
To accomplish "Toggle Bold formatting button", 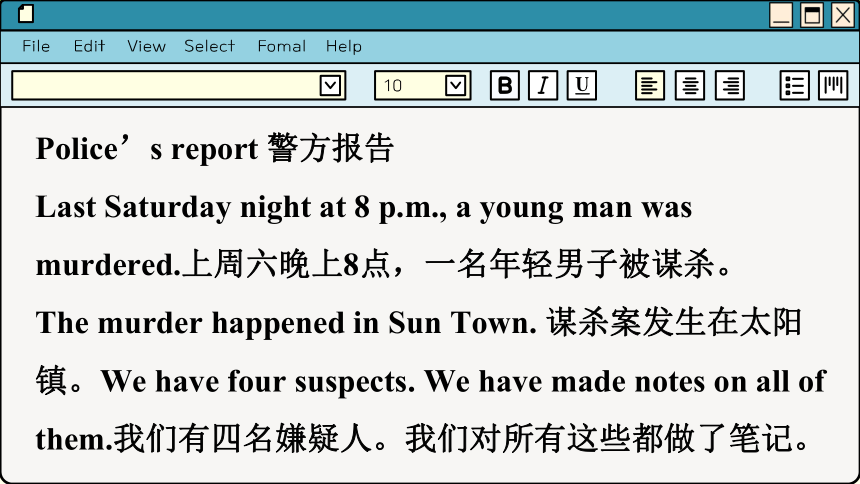I will (505, 86).
